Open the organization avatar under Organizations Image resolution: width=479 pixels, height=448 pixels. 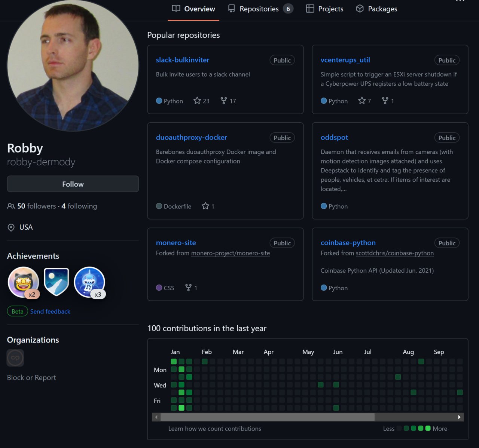click(15, 358)
